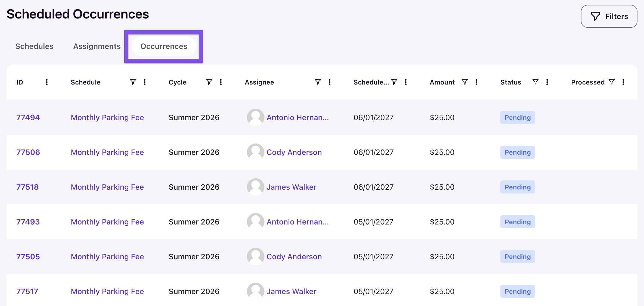The width and height of the screenshot is (644, 306).
Task: Open Monthly Parking Fee in row 77494
Action: tap(107, 117)
